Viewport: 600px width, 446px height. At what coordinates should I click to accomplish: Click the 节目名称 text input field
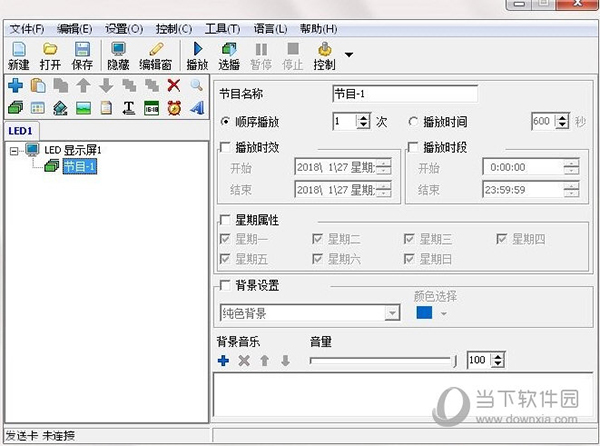(x=404, y=95)
